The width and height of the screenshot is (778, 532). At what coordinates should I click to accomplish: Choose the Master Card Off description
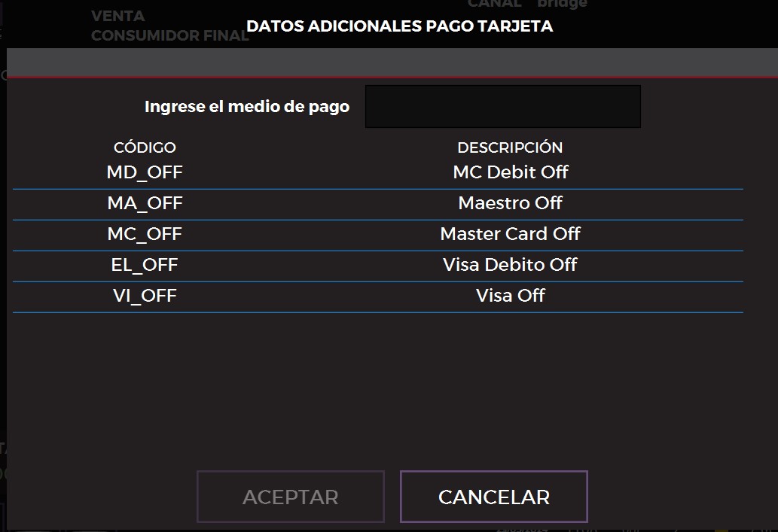510,234
